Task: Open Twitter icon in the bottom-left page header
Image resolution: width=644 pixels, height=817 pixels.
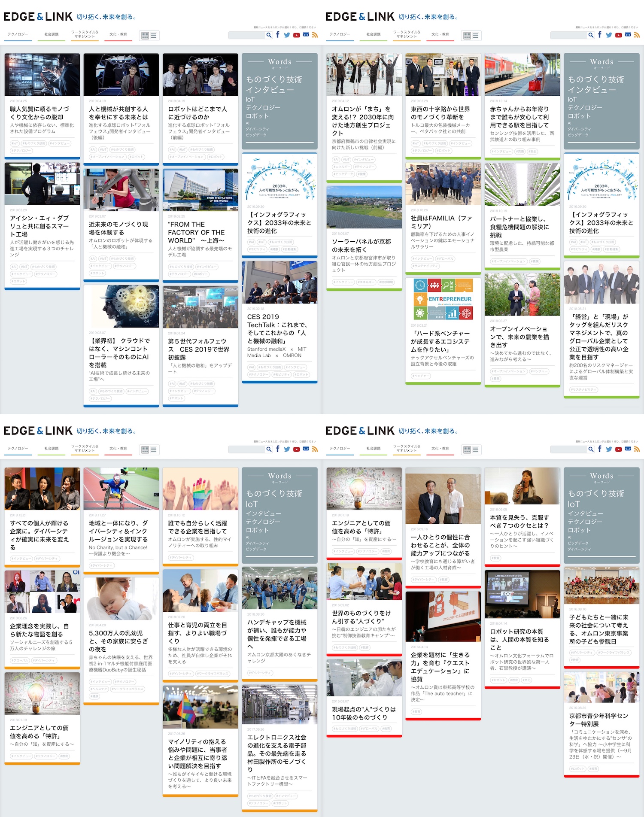Action: 287,450
